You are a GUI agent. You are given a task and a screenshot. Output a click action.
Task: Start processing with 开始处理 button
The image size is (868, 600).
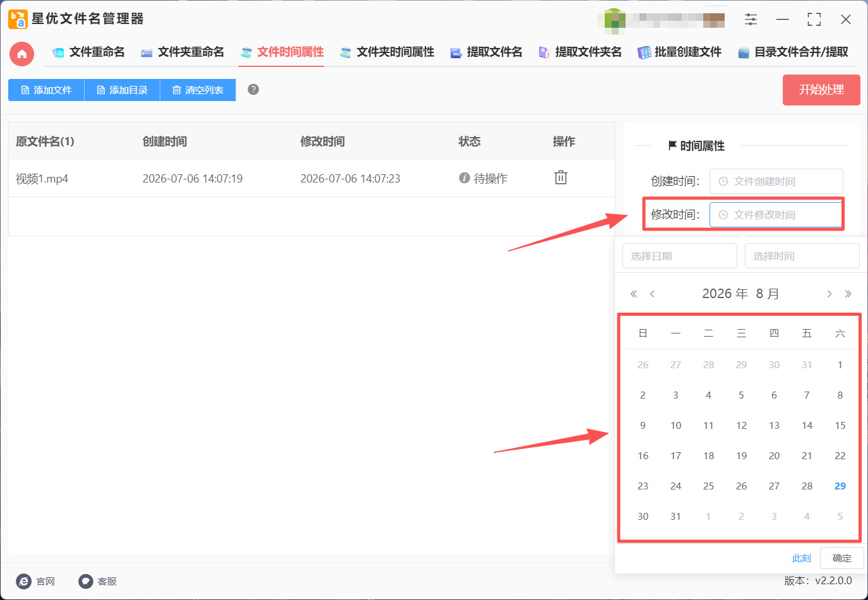821,90
